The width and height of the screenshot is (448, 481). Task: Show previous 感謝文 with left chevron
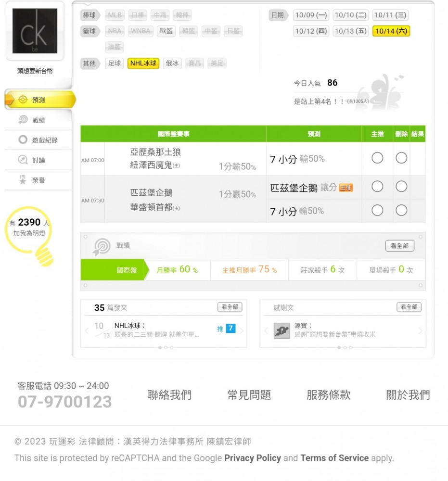click(266, 331)
